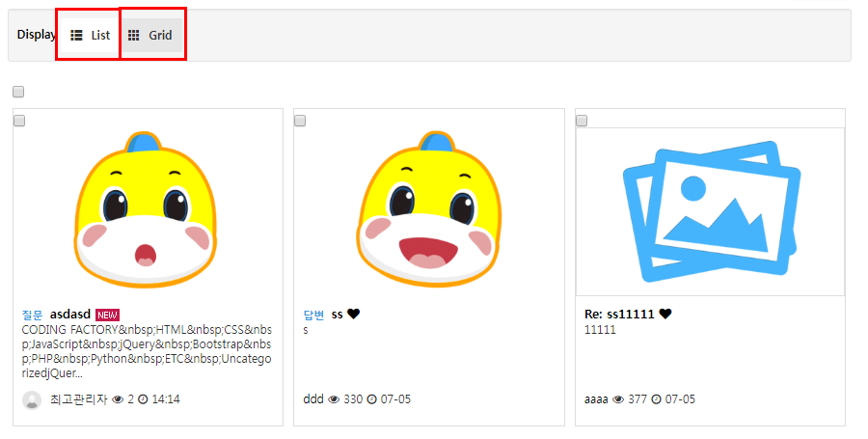Check the box on the Re: ss11111 card
Viewport: 868px width, 439px height.
[x=582, y=121]
